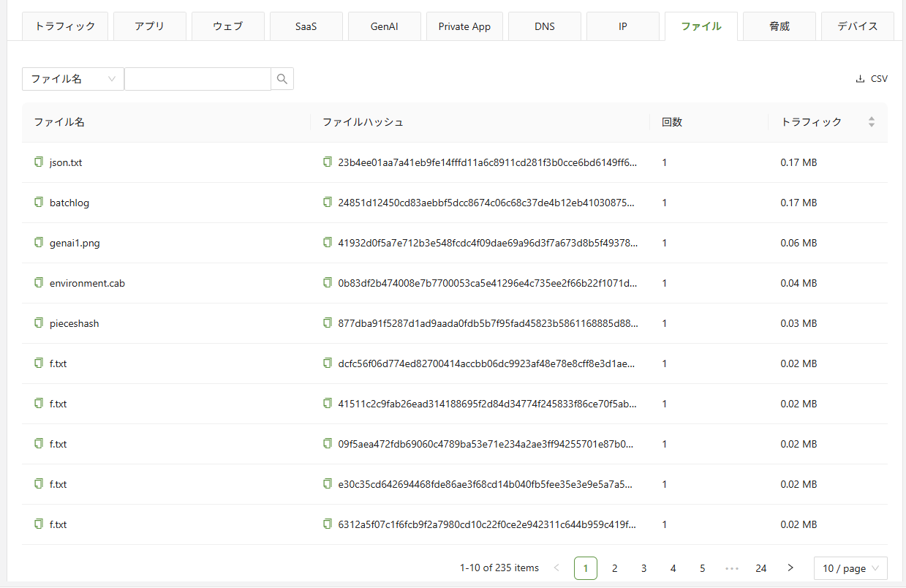This screenshot has height=588, width=906.
Task: Open the GenAI tab
Action: tap(385, 26)
